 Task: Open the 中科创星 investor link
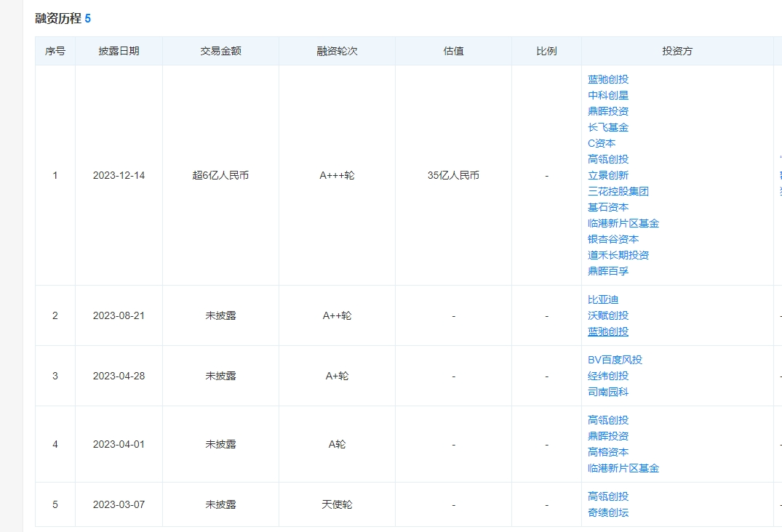click(x=608, y=95)
